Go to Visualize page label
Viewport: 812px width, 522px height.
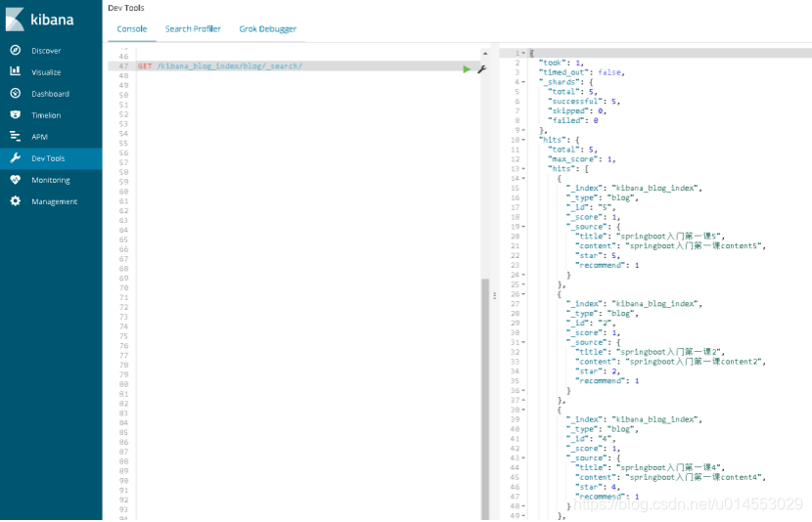coord(46,72)
